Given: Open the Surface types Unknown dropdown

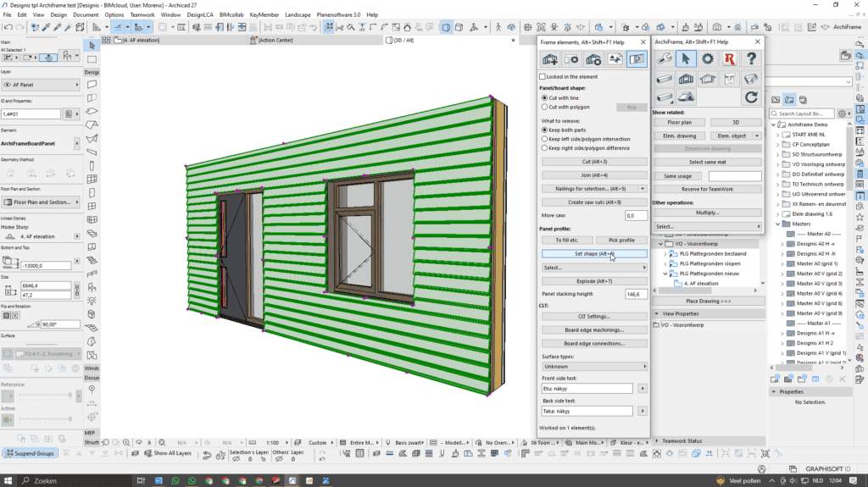Looking at the screenshot, I should click(594, 367).
